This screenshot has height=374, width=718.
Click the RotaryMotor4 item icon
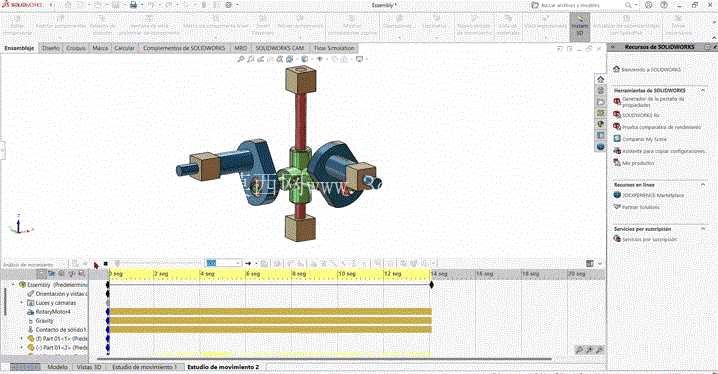pos(31,312)
